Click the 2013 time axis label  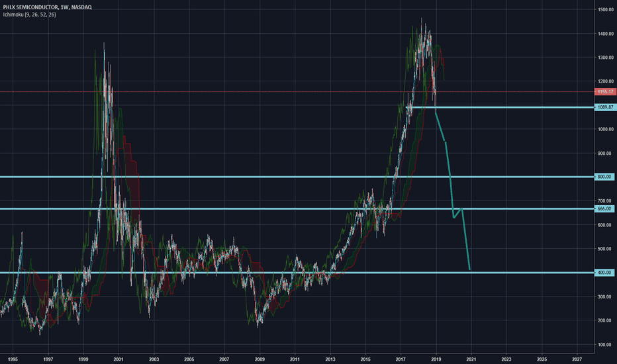tap(330, 359)
